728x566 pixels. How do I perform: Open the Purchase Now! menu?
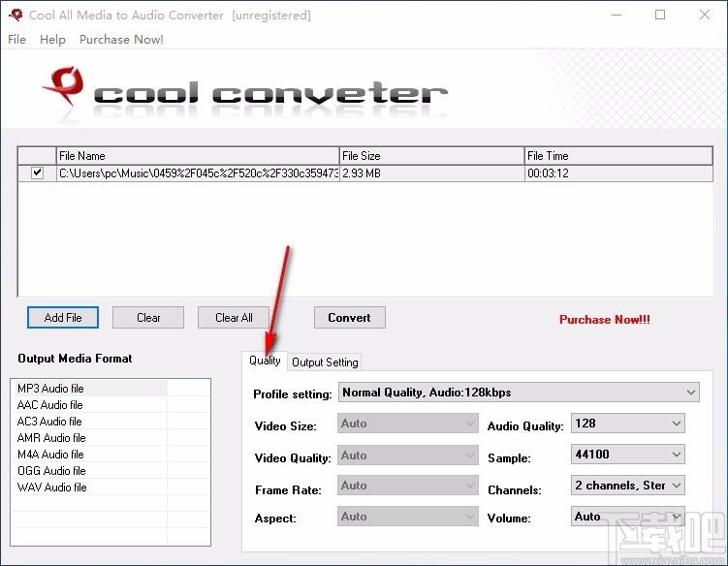pos(121,40)
